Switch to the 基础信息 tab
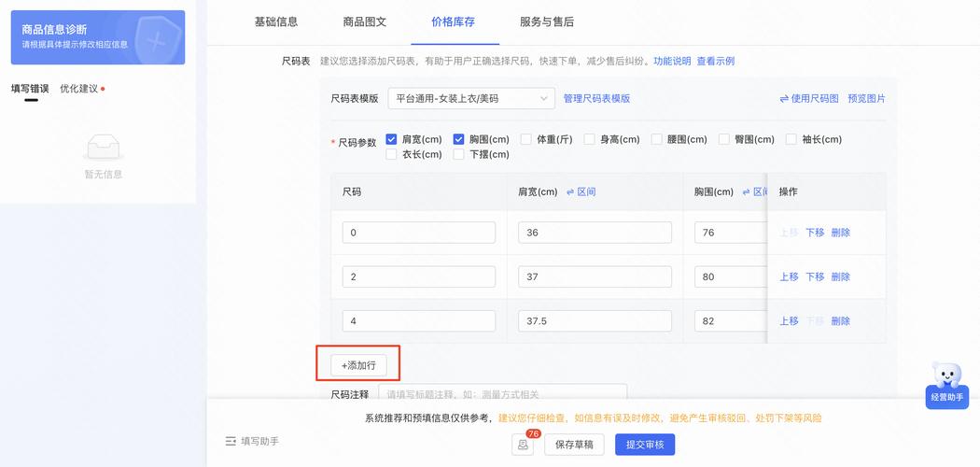The image size is (980, 467). pyautogui.click(x=275, y=21)
